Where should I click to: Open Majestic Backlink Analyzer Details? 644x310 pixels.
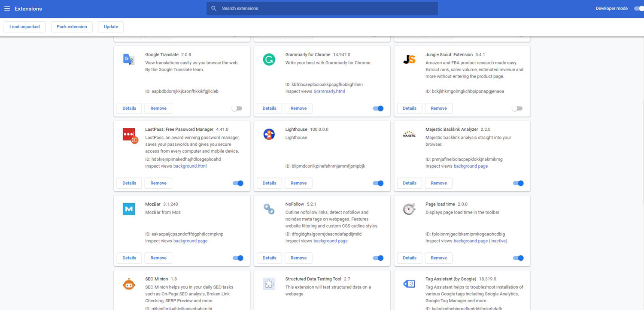tap(410, 183)
